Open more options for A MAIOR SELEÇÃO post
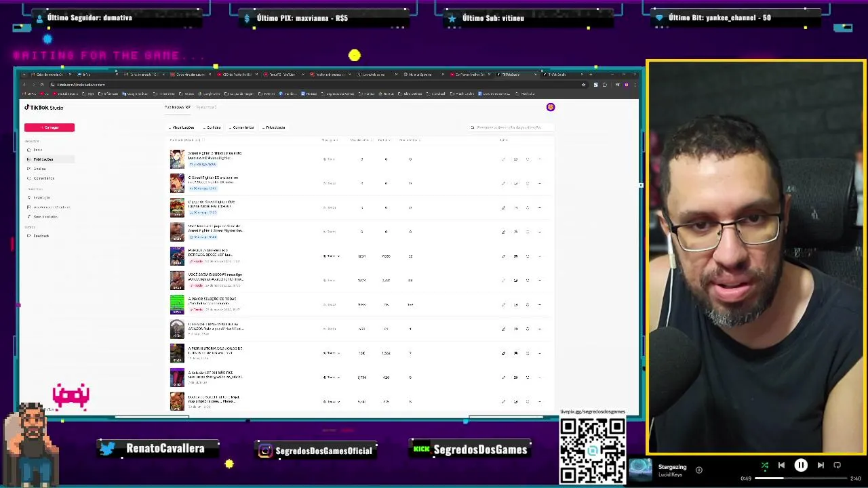 [540, 305]
